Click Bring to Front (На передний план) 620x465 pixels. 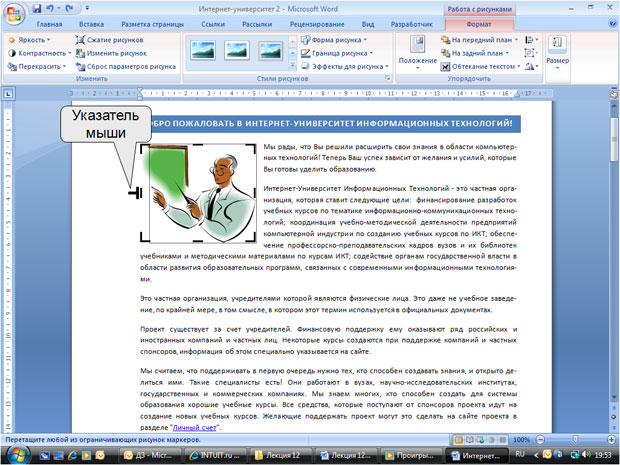(x=480, y=40)
